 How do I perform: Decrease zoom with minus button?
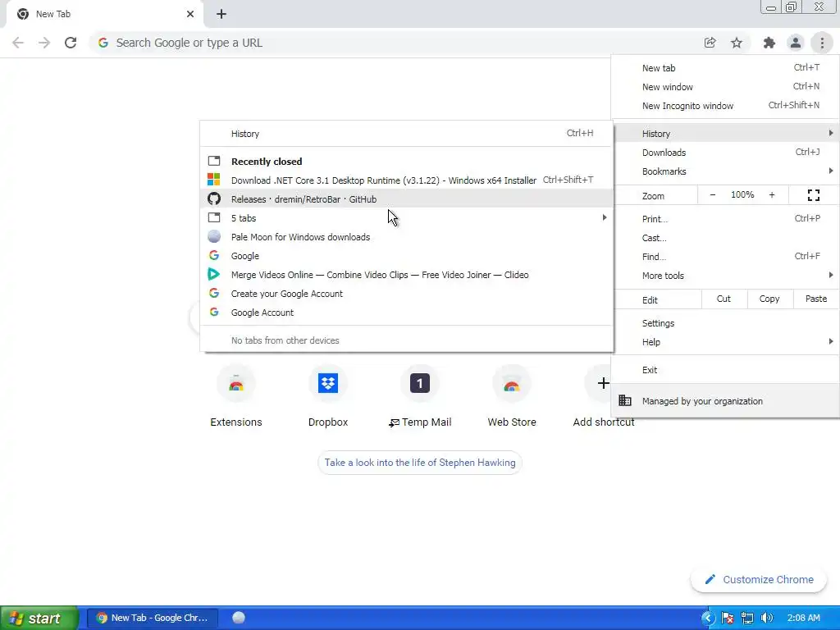713,195
